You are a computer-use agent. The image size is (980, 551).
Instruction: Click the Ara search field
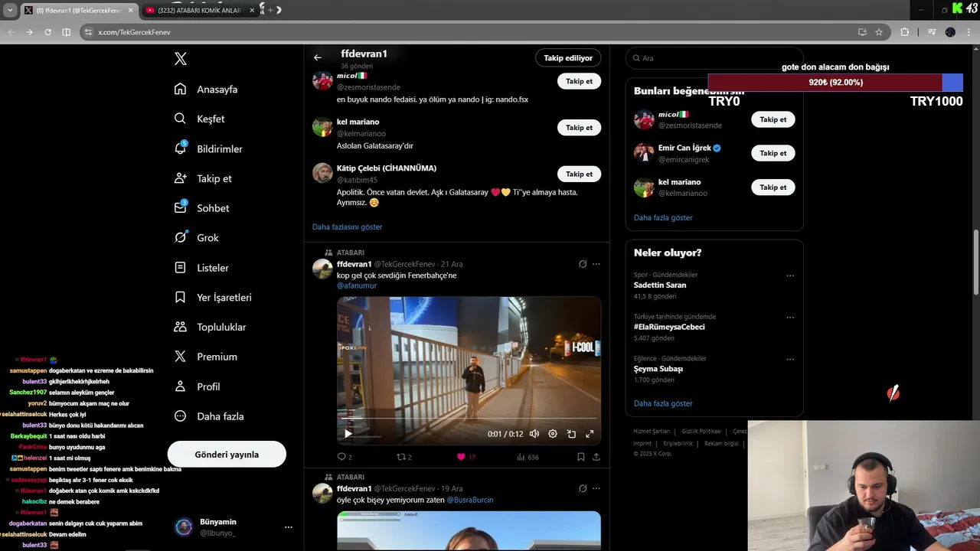(x=714, y=58)
